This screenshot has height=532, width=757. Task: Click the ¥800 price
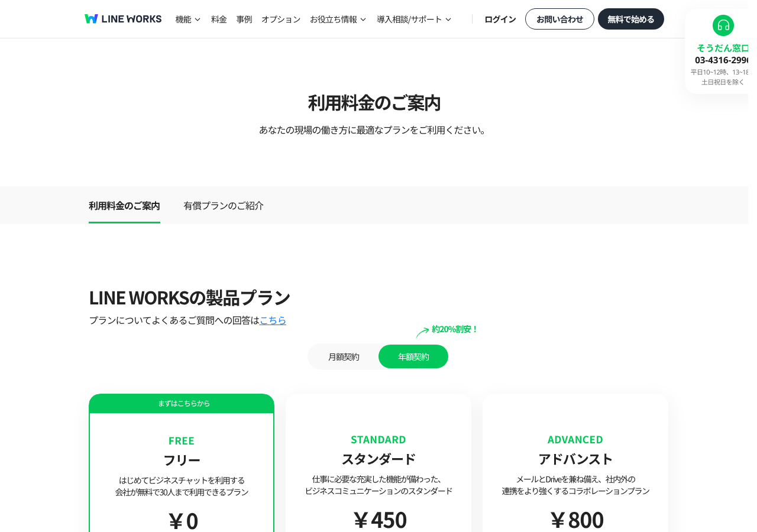coord(577,520)
